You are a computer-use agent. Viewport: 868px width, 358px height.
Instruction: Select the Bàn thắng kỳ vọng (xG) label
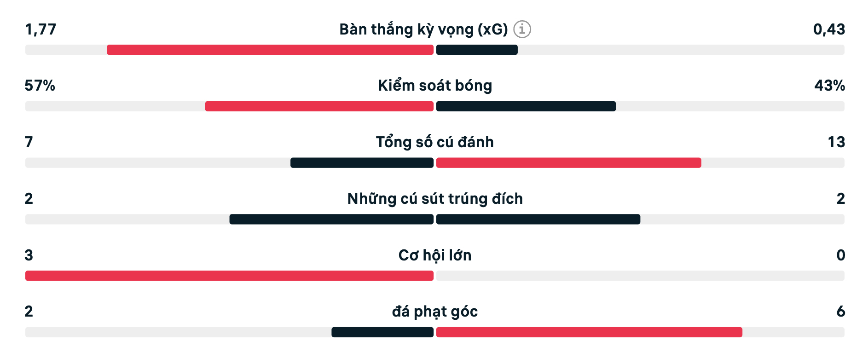pos(423,29)
